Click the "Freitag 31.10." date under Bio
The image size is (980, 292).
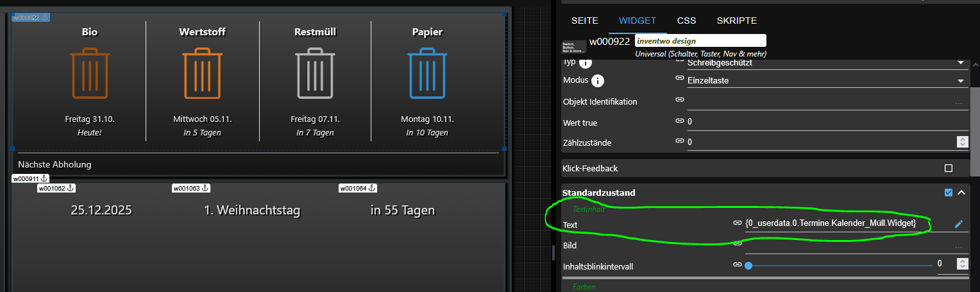[x=90, y=119]
